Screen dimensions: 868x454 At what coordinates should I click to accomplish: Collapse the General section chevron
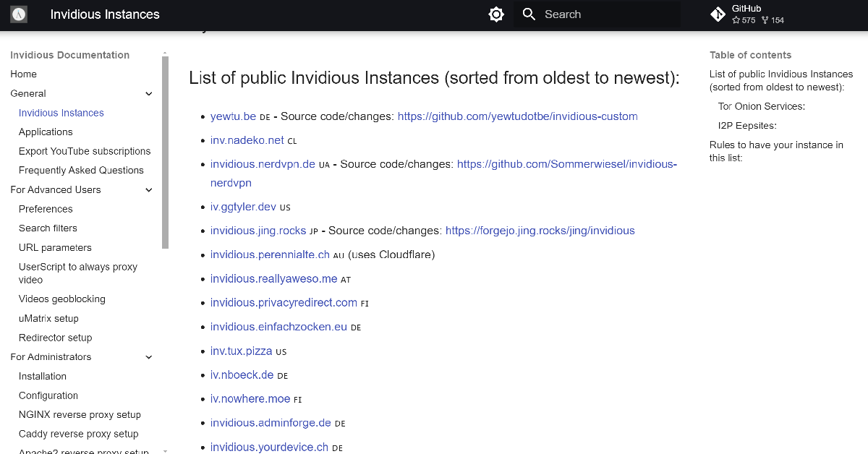pyautogui.click(x=149, y=94)
